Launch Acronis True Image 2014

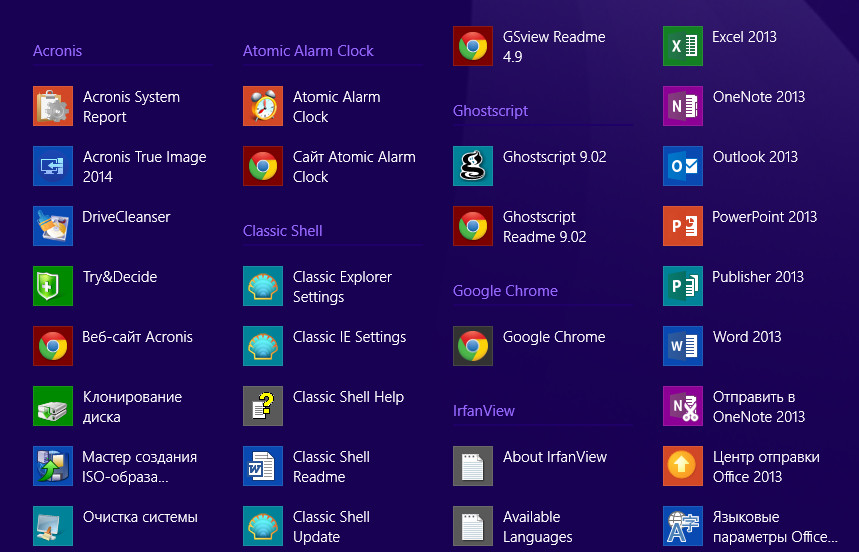pos(53,166)
